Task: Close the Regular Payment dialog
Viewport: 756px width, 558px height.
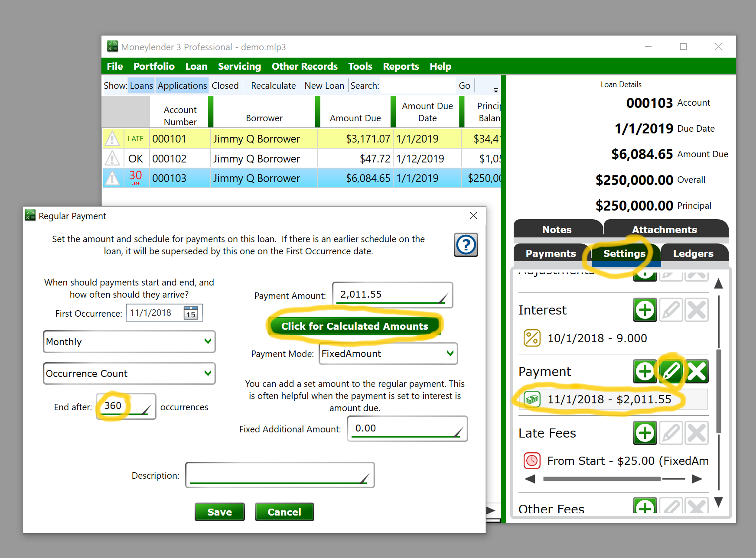Action: (473, 216)
